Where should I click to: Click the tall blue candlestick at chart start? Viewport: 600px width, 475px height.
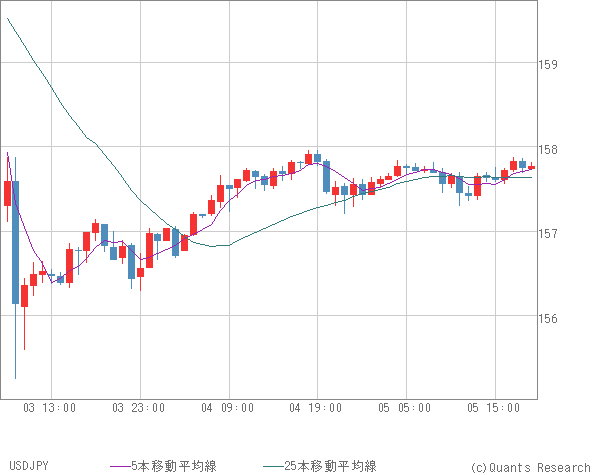(x=15, y=242)
